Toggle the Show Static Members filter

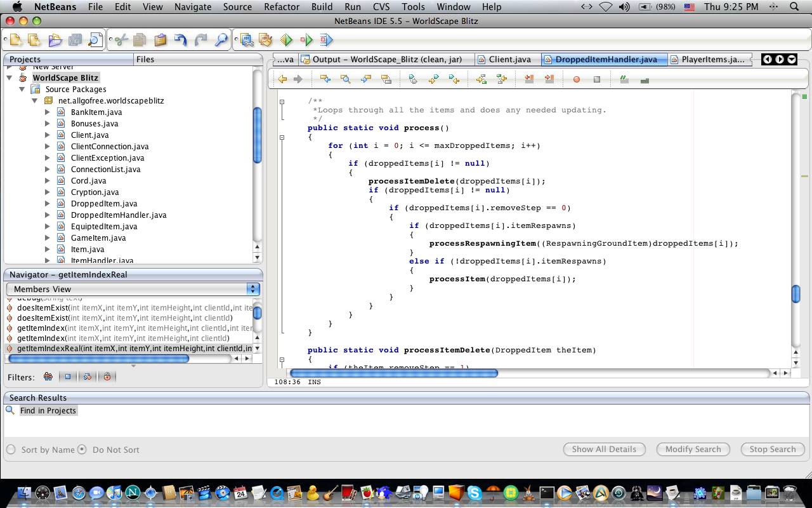coord(88,377)
